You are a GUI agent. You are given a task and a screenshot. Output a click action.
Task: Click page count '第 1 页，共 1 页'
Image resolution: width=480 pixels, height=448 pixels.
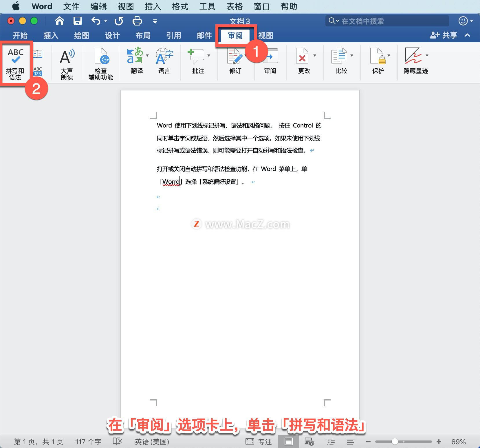pyautogui.click(x=39, y=442)
